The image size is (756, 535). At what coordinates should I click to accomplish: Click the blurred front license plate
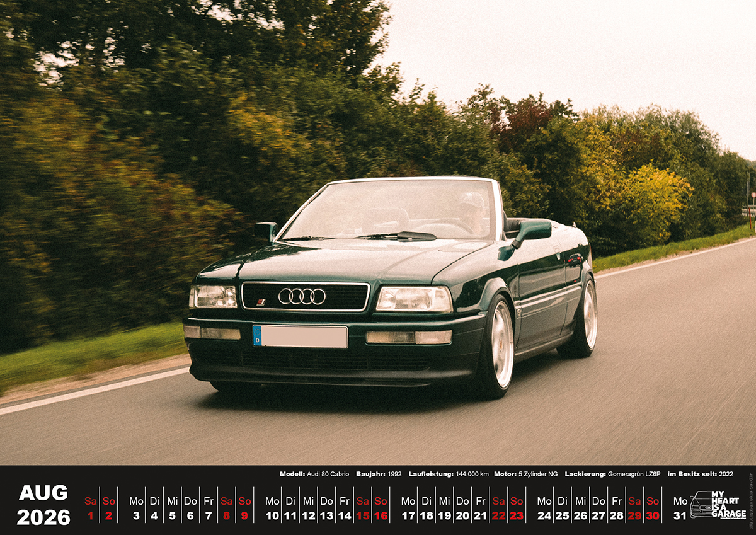(x=301, y=337)
